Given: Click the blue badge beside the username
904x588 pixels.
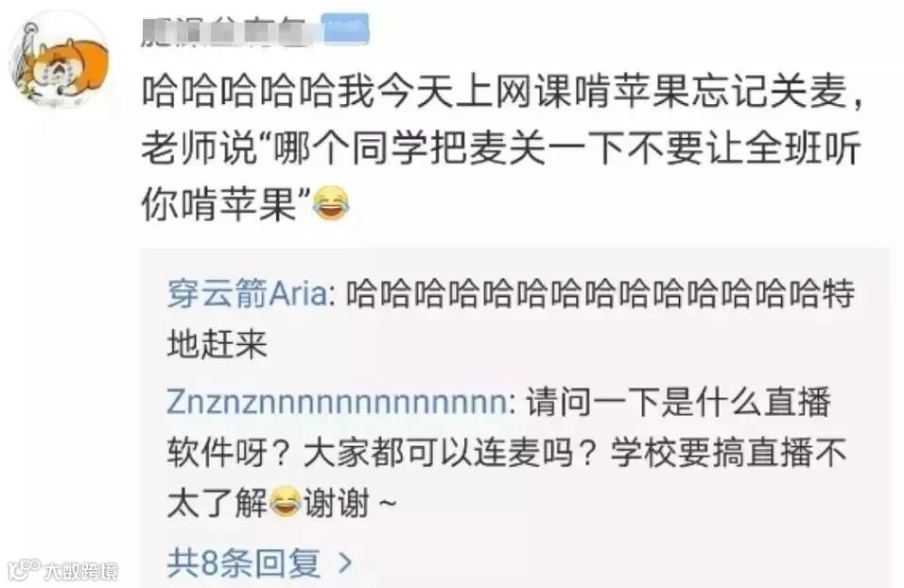Looking at the screenshot, I should 345,29.
